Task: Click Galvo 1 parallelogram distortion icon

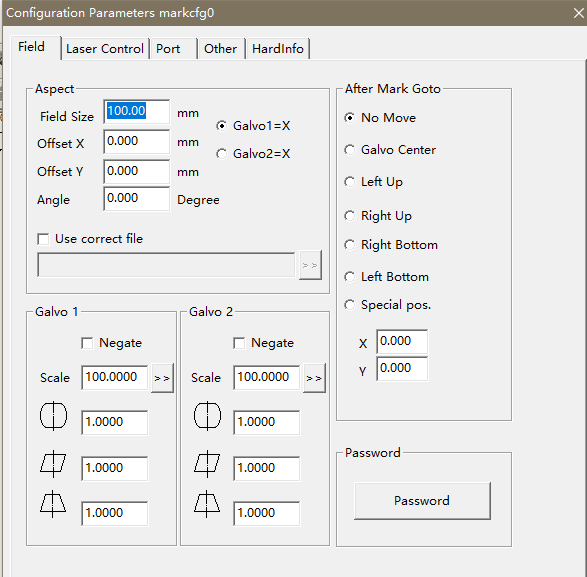Action: (x=53, y=464)
